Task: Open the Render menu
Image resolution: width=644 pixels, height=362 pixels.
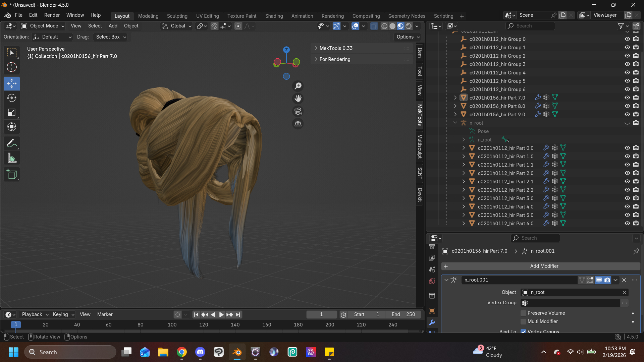Action: point(52,15)
